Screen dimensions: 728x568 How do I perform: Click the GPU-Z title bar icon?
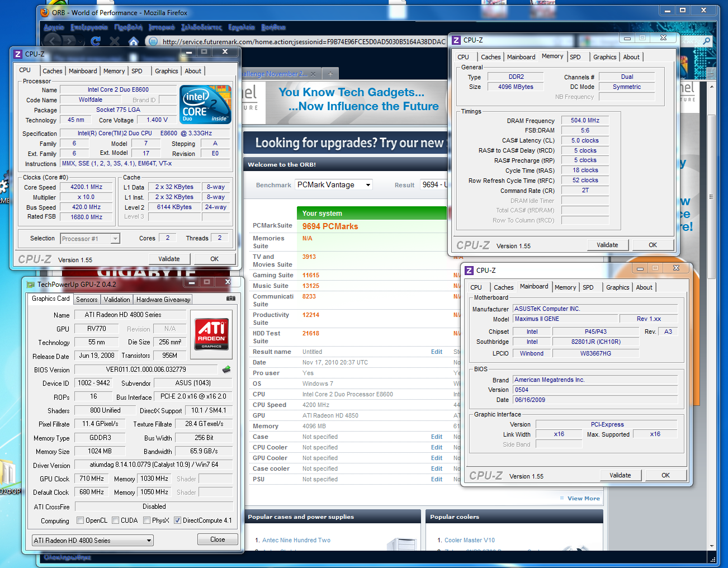[31, 285]
